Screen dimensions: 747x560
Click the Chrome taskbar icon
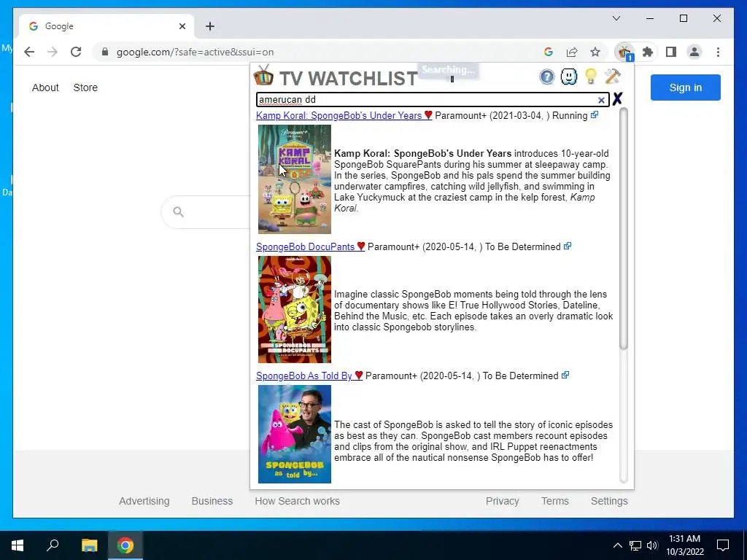click(125, 545)
